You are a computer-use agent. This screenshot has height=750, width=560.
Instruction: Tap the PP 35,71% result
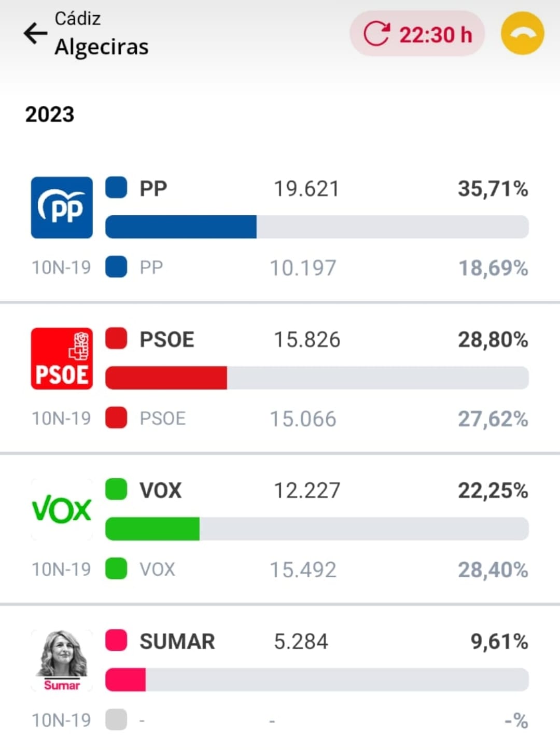point(493,189)
